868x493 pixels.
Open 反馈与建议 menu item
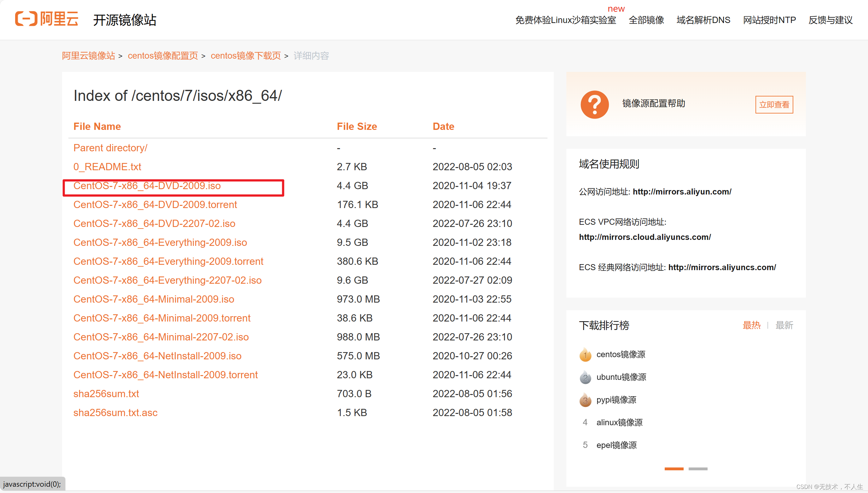tap(830, 20)
